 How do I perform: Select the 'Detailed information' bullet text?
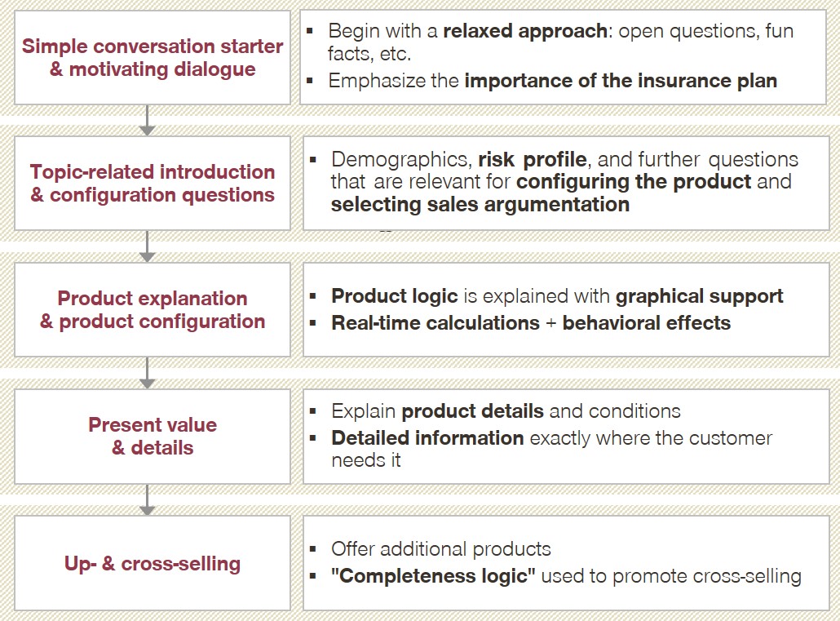pos(427,438)
